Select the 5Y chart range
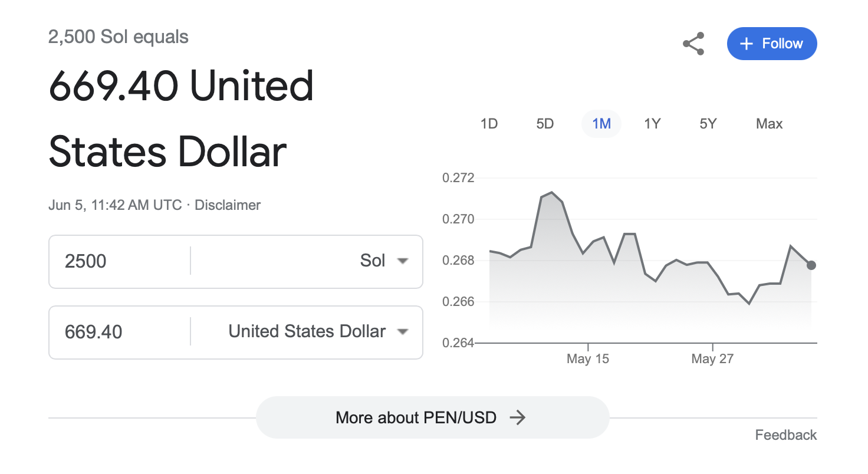Viewport: 868px width, 474px height. [708, 124]
